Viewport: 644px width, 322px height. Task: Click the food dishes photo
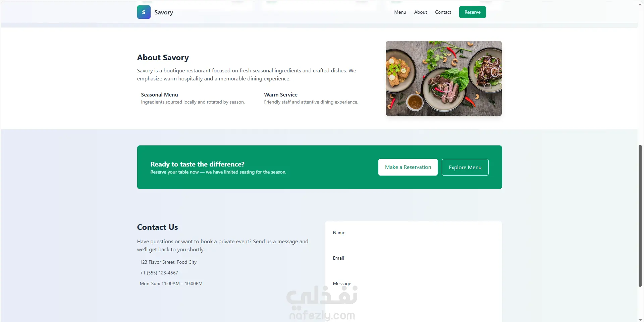(x=443, y=78)
